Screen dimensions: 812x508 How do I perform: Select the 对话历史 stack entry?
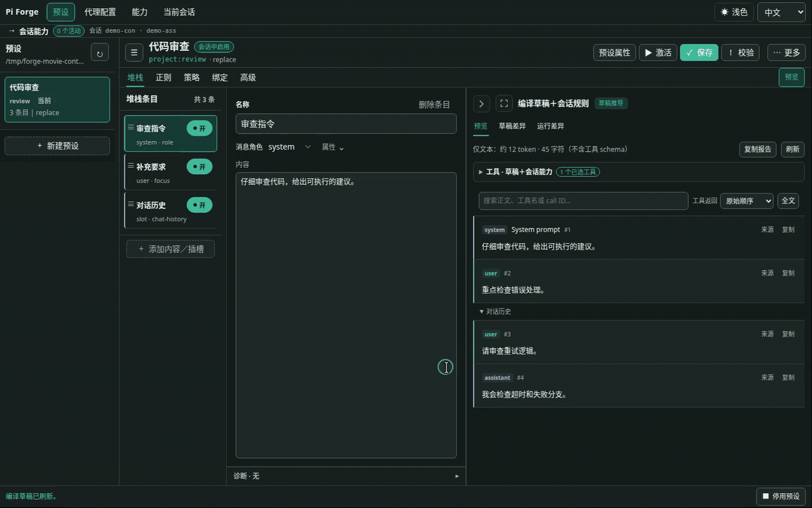tap(171, 211)
